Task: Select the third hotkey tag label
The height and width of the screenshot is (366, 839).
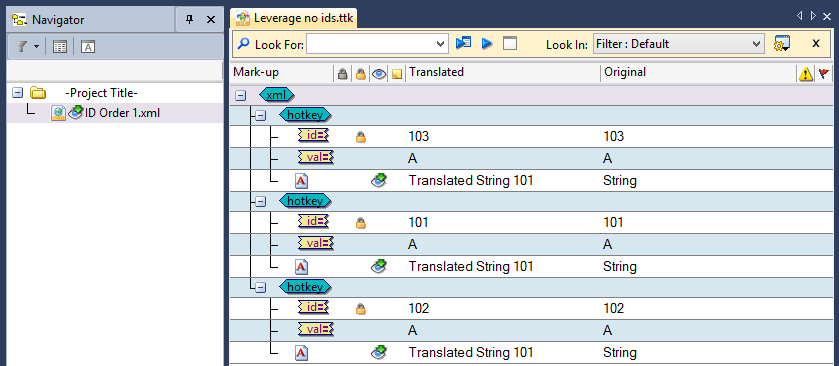Action: (305, 287)
